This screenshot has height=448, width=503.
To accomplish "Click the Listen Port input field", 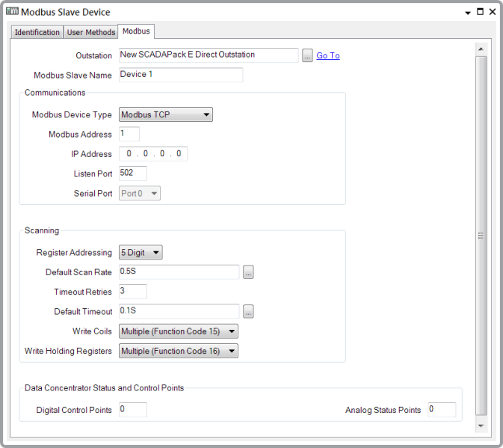I will [133, 174].
